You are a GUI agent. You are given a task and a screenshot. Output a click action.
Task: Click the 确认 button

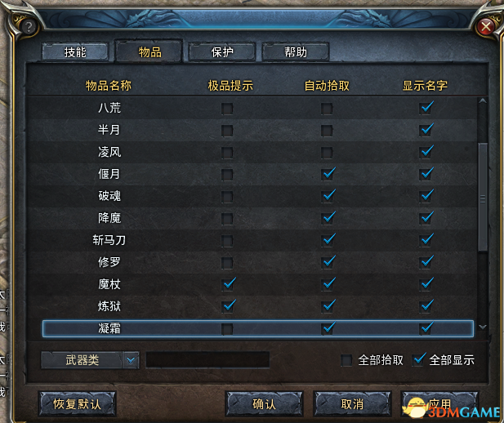click(x=264, y=403)
